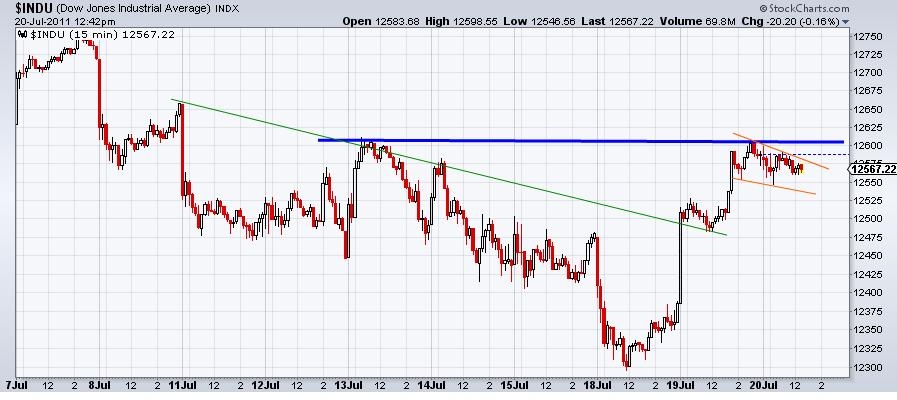The image size is (897, 400).
Task: Click the tall white candle on 19Jul
Action: 680,264
